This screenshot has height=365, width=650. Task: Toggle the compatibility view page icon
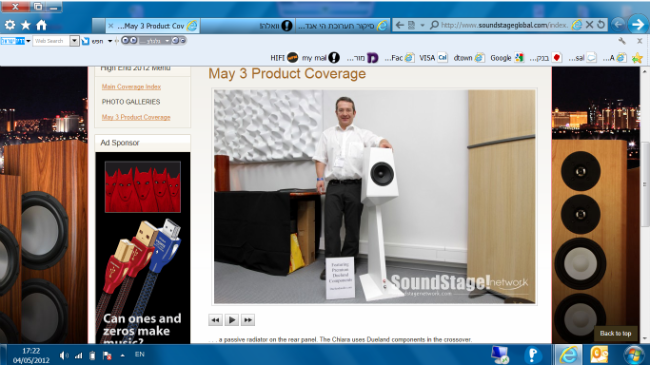(411, 25)
